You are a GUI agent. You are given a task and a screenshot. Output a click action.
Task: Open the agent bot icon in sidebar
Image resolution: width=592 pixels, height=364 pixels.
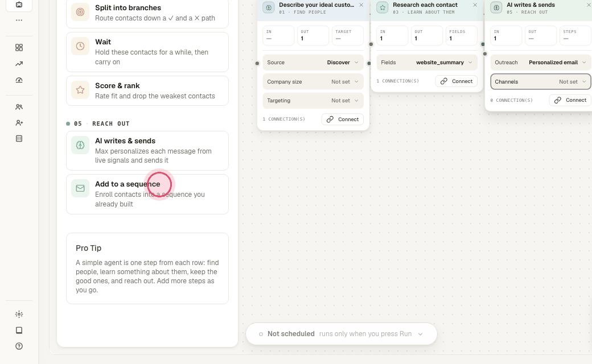point(19,5)
